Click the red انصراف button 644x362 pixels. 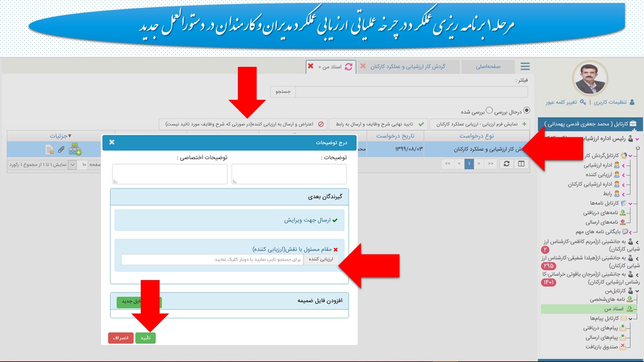(121, 338)
